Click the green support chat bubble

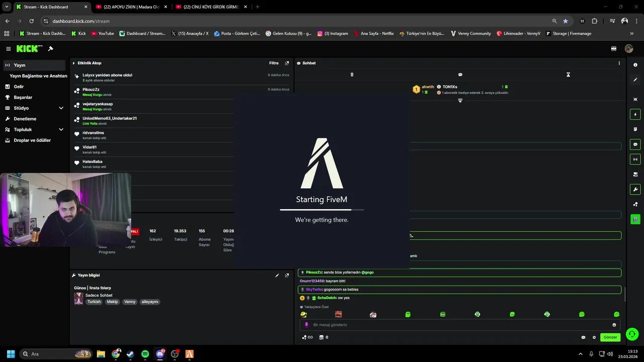632,333
